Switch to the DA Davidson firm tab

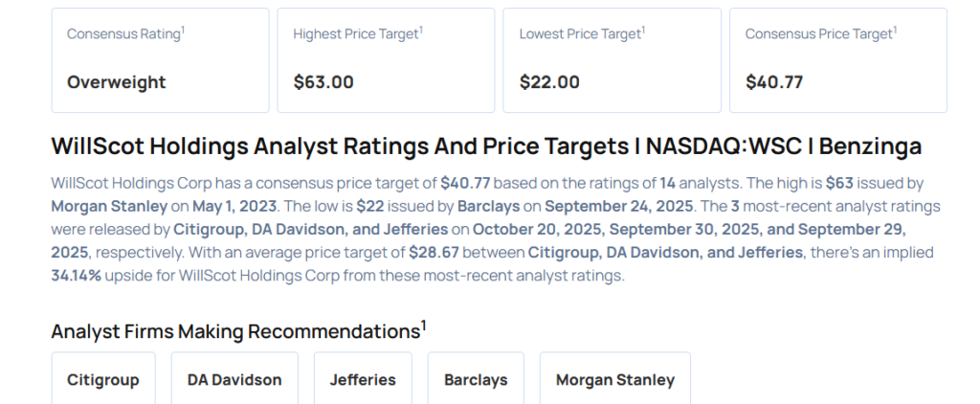click(x=234, y=379)
